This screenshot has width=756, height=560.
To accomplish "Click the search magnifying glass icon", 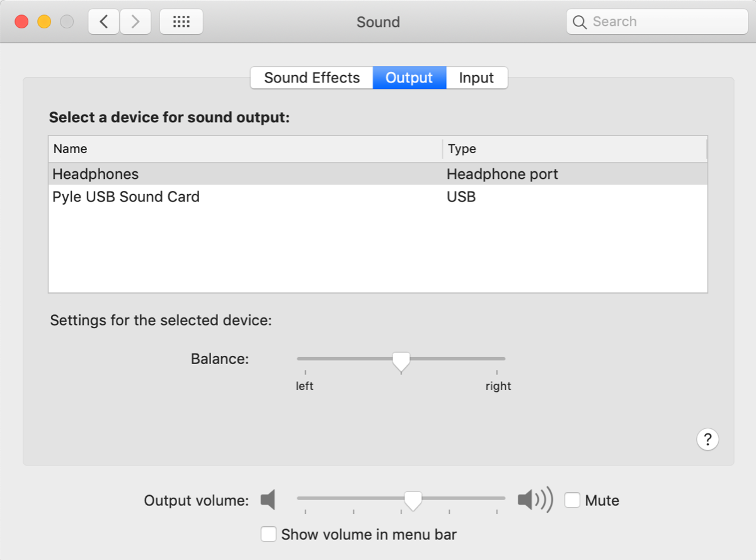I will click(580, 22).
